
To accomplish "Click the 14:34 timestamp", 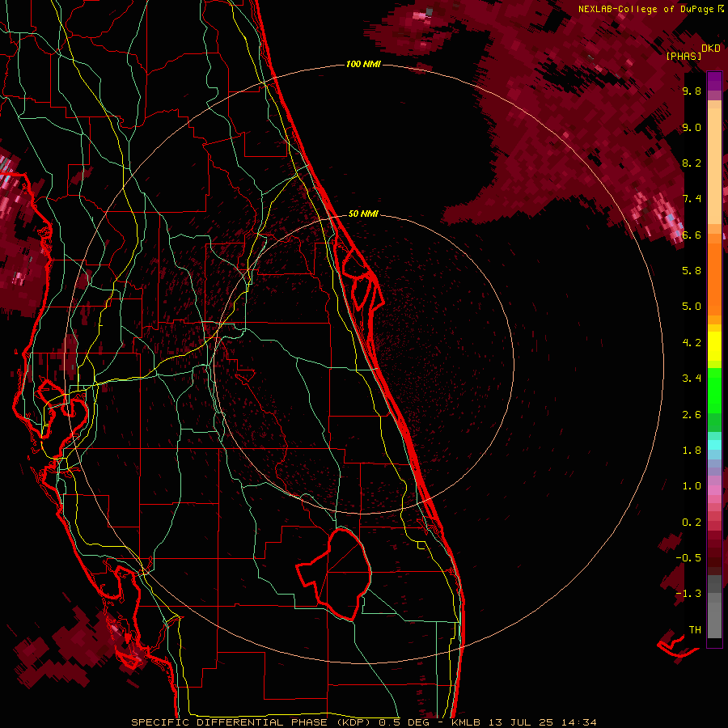I will (578, 722).
